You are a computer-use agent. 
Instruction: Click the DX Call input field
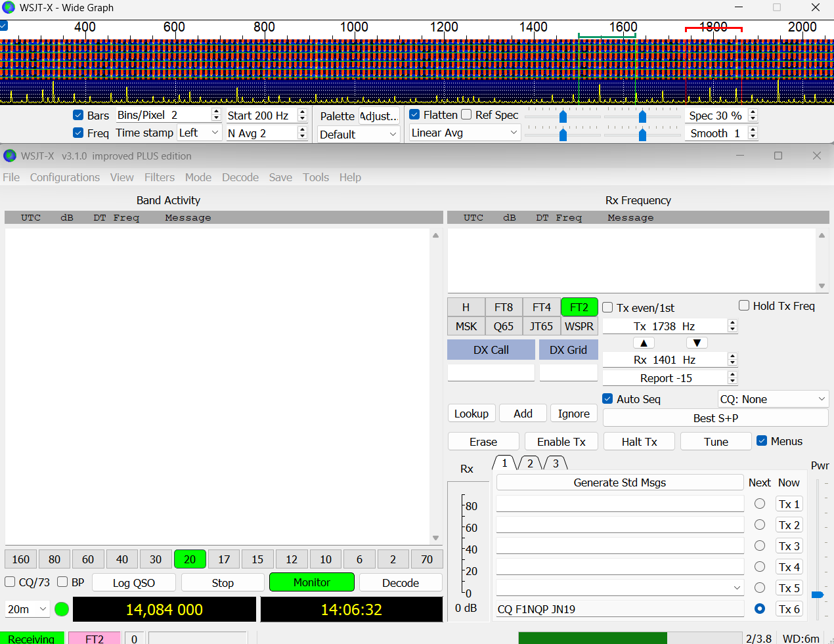click(491, 373)
